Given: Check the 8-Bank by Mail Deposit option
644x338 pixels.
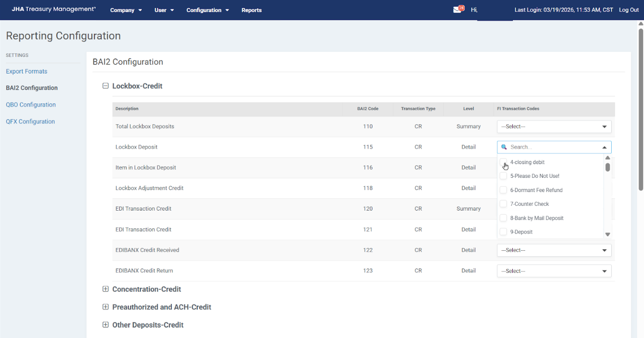Looking at the screenshot, I should (x=503, y=218).
